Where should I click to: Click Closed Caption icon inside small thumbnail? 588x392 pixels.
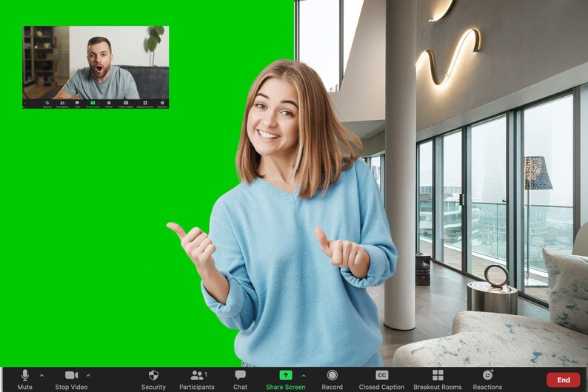click(126, 103)
